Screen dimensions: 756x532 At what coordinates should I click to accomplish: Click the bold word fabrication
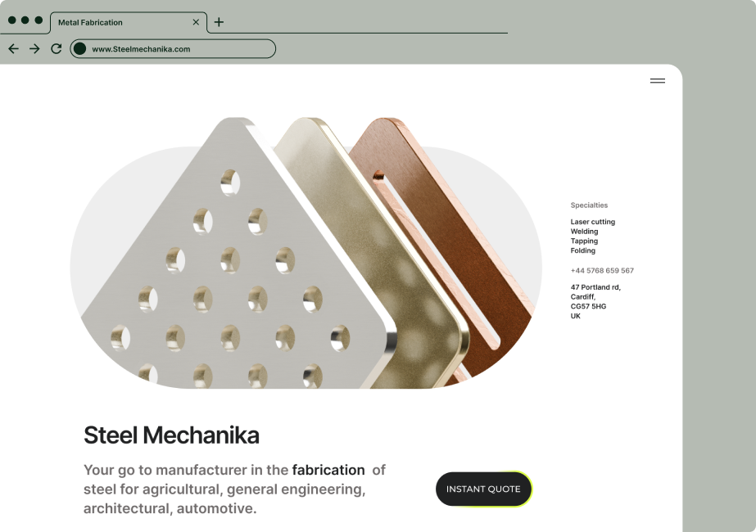pos(328,470)
